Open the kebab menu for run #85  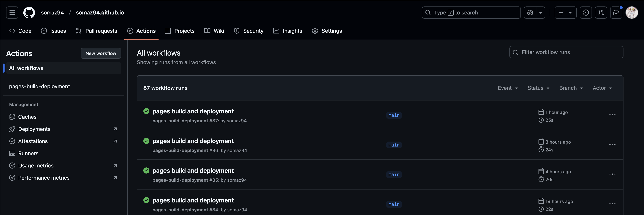(612, 174)
